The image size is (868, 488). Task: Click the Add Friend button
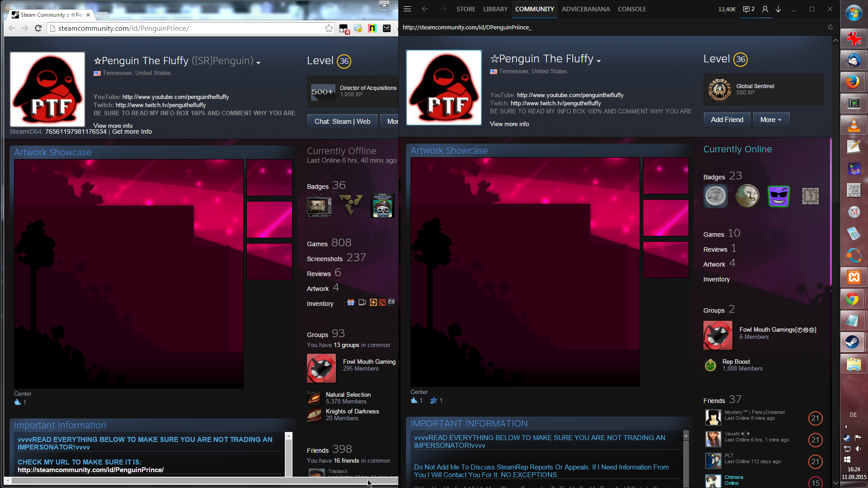point(726,120)
